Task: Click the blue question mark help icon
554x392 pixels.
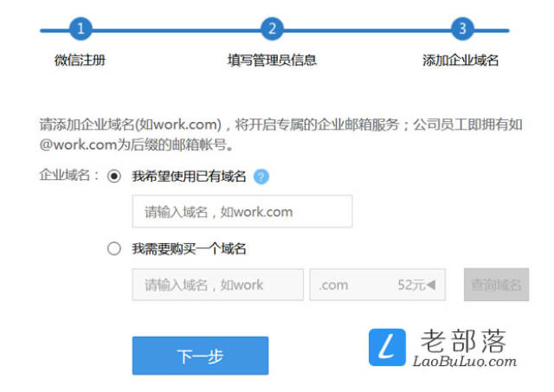Action: tap(261, 177)
